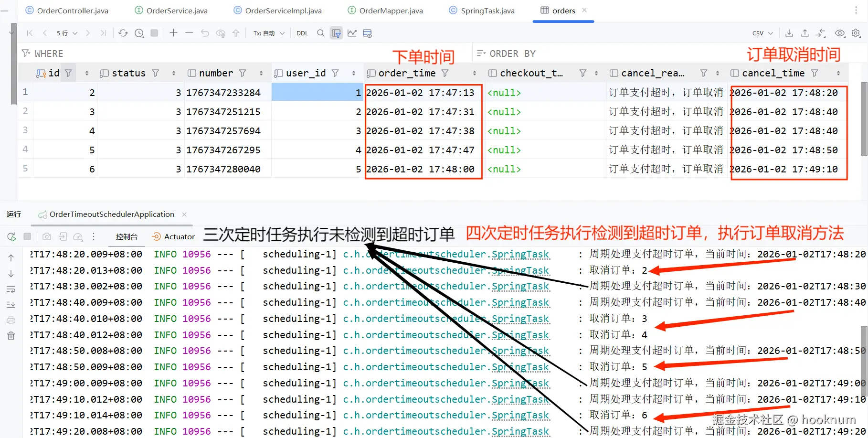868x438 pixels.
Task: Open filter for the order_time column
Action: click(445, 73)
